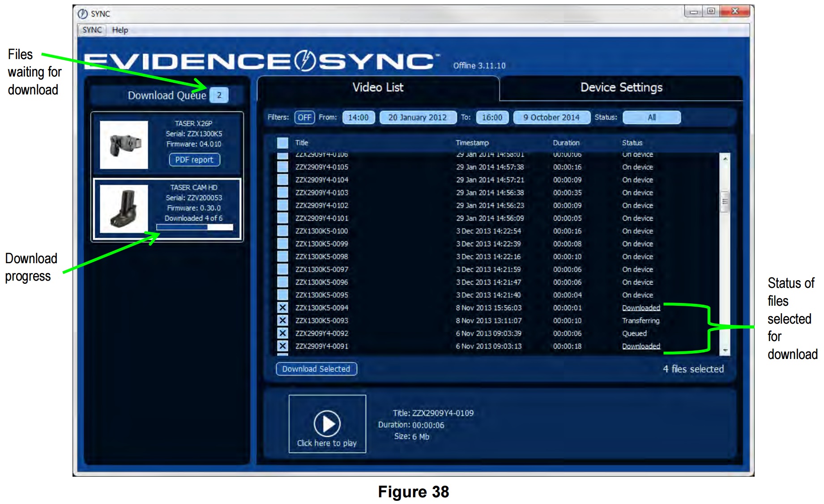824x504 pixels.
Task: Open the Help menu
Action: tap(120, 30)
